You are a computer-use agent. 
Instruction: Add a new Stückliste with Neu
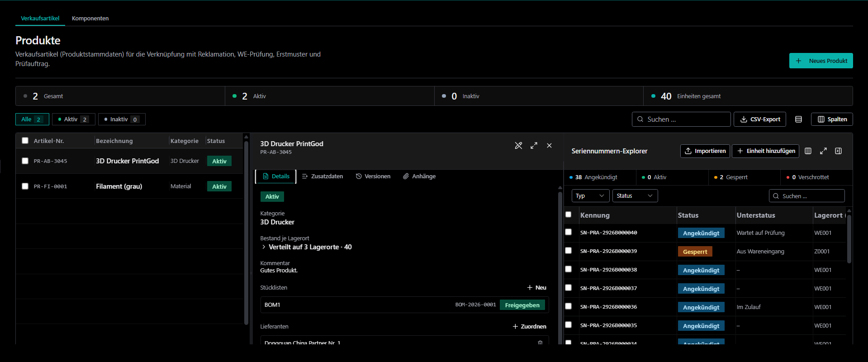click(536, 288)
